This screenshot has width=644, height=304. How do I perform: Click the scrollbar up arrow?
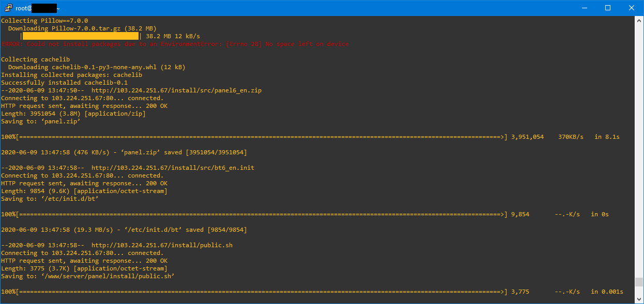point(639,20)
